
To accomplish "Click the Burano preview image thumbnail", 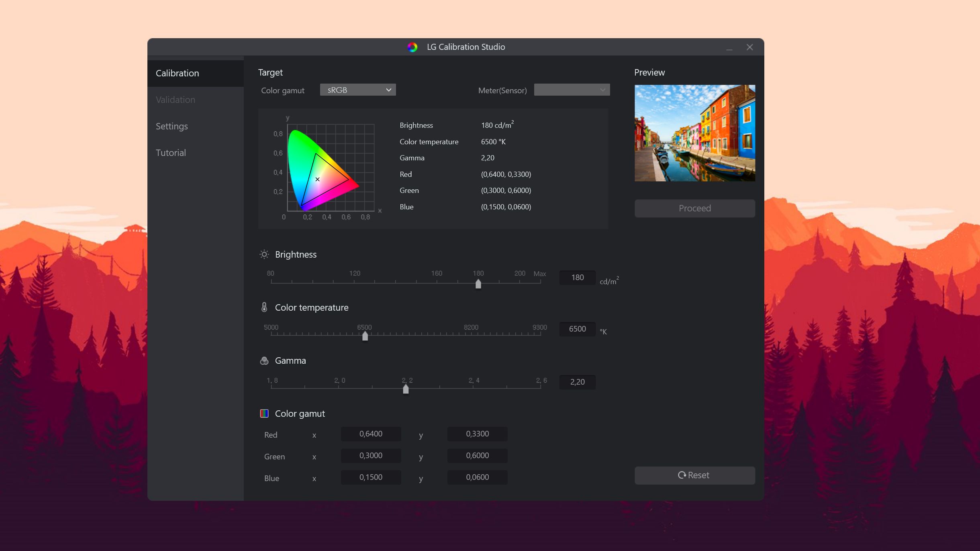I will click(694, 133).
